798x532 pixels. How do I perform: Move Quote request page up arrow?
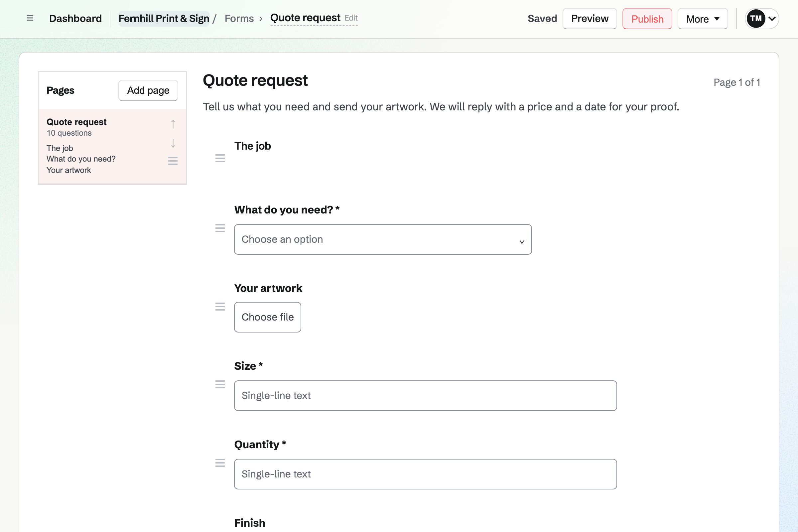tap(173, 124)
